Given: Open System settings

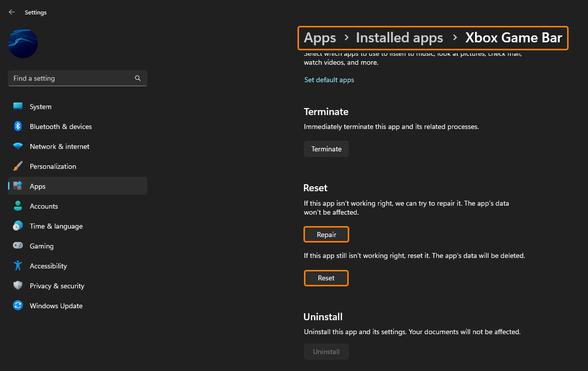Looking at the screenshot, I should pyautogui.click(x=77, y=107).
